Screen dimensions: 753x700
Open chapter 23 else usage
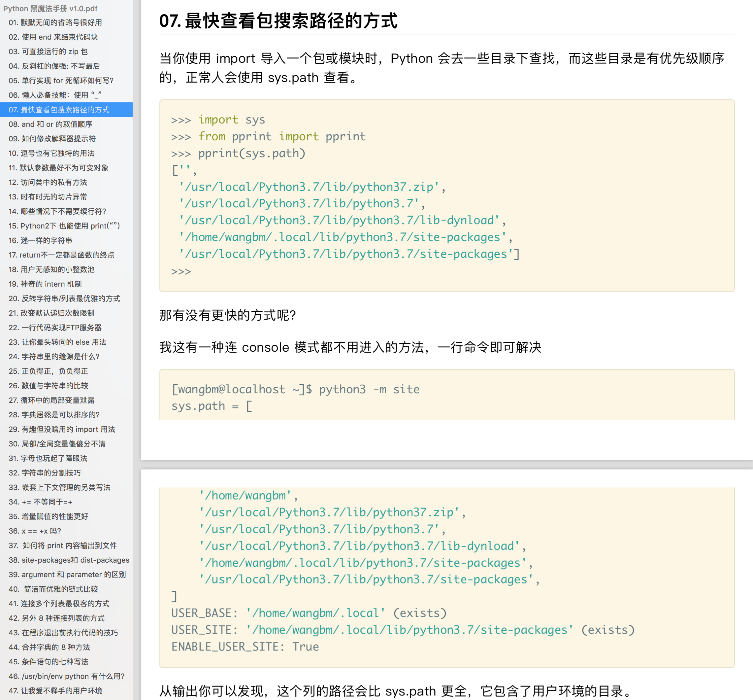click(57, 342)
